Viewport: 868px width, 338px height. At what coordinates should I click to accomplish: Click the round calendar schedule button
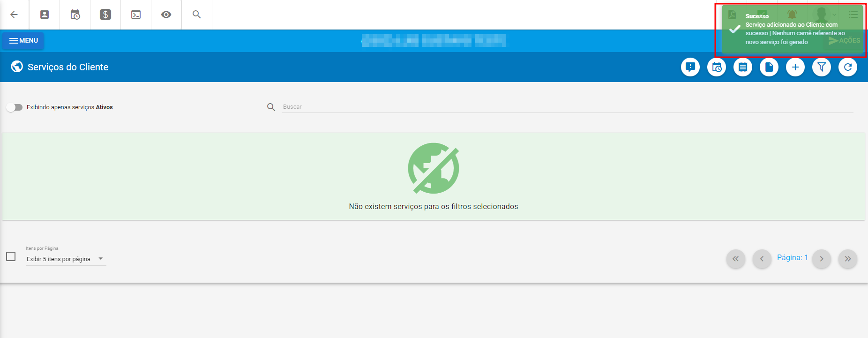pyautogui.click(x=717, y=67)
